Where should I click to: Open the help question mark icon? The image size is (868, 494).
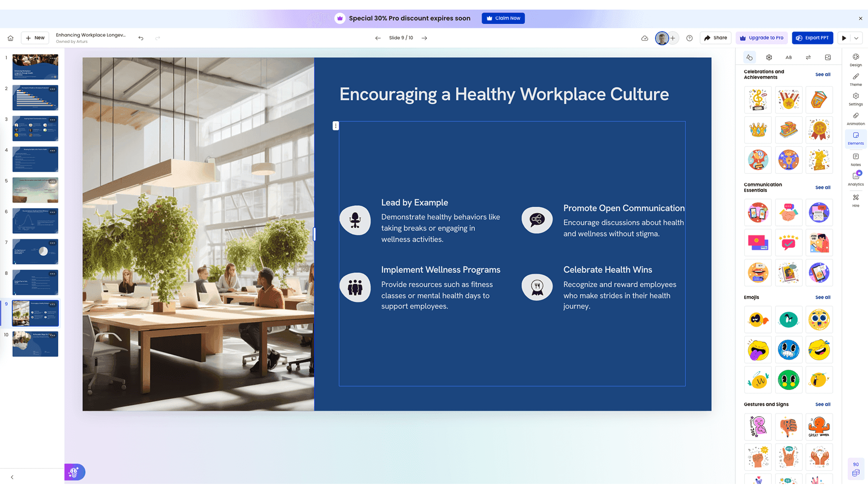[x=689, y=38]
